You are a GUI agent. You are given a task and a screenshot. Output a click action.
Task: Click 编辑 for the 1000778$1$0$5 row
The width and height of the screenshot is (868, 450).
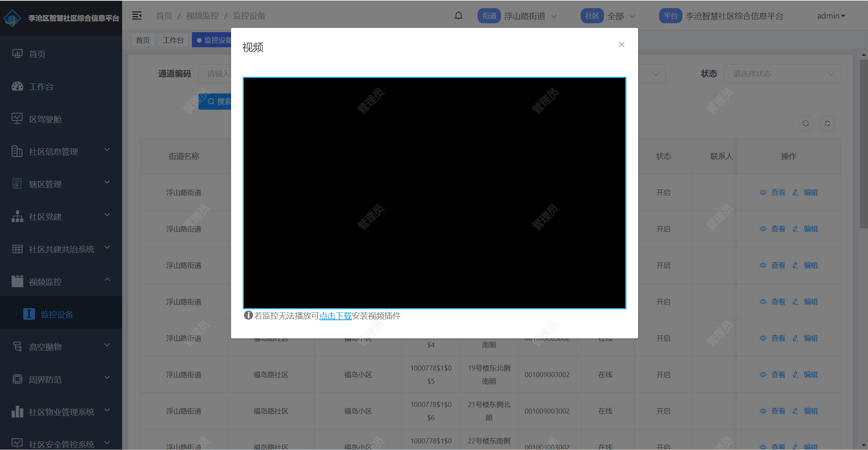(x=805, y=375)
